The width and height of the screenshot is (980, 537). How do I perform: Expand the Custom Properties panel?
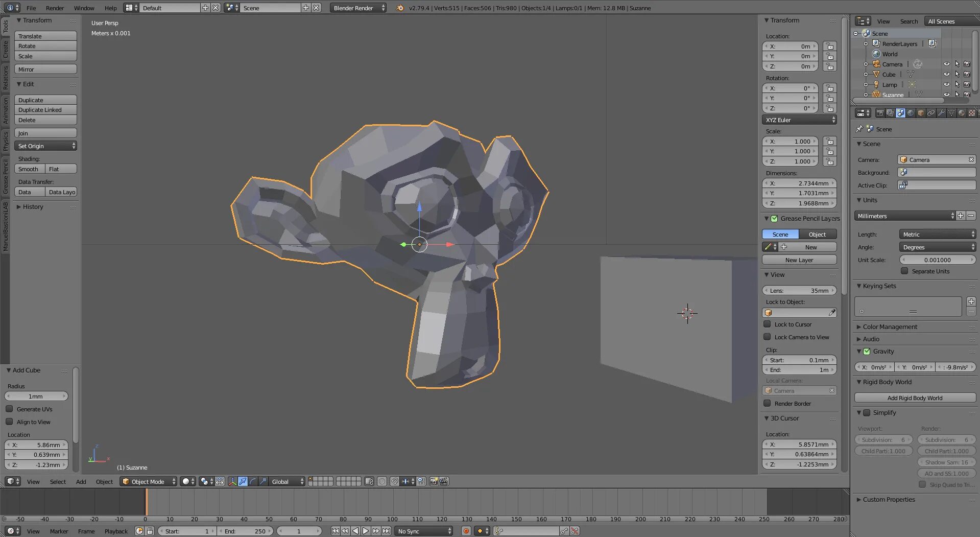(x=889, y=499)
